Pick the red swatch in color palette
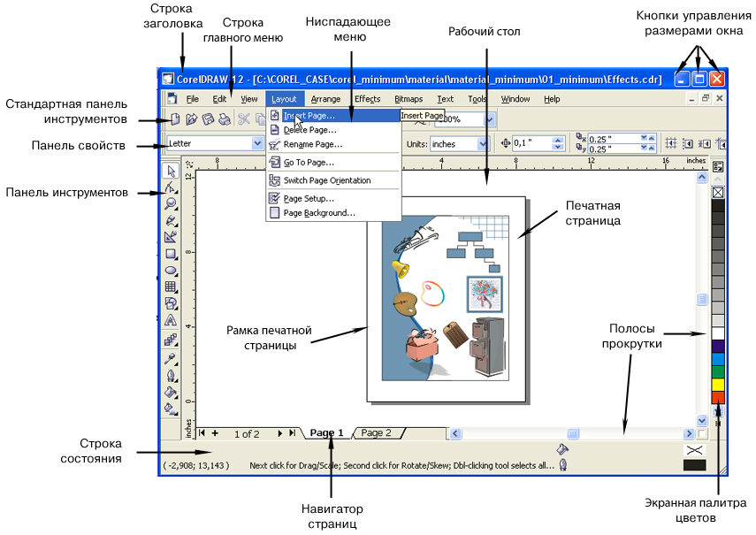The width and height of the screenshot is (756, 535). tap(718, 398)
